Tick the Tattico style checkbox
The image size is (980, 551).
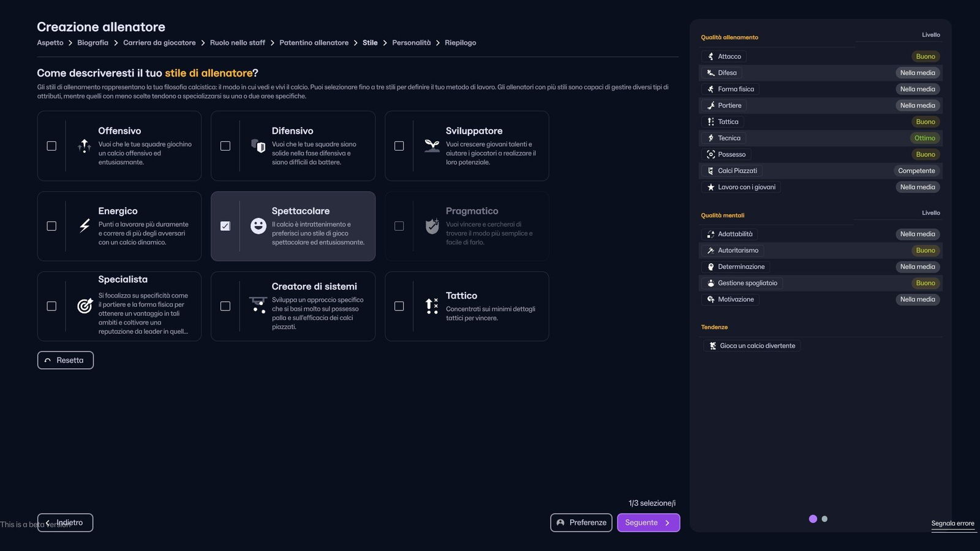point(399,306)
